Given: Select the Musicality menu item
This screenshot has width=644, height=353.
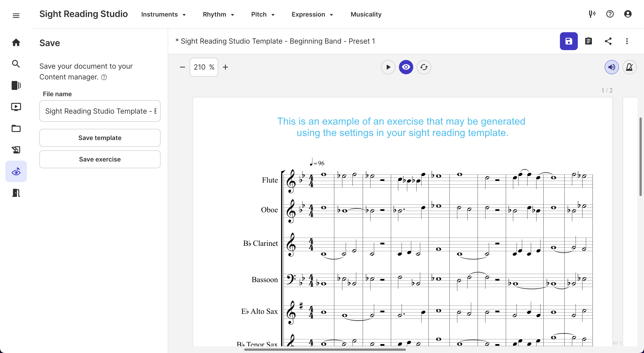Looking at the screenshot, I should 366,14.
